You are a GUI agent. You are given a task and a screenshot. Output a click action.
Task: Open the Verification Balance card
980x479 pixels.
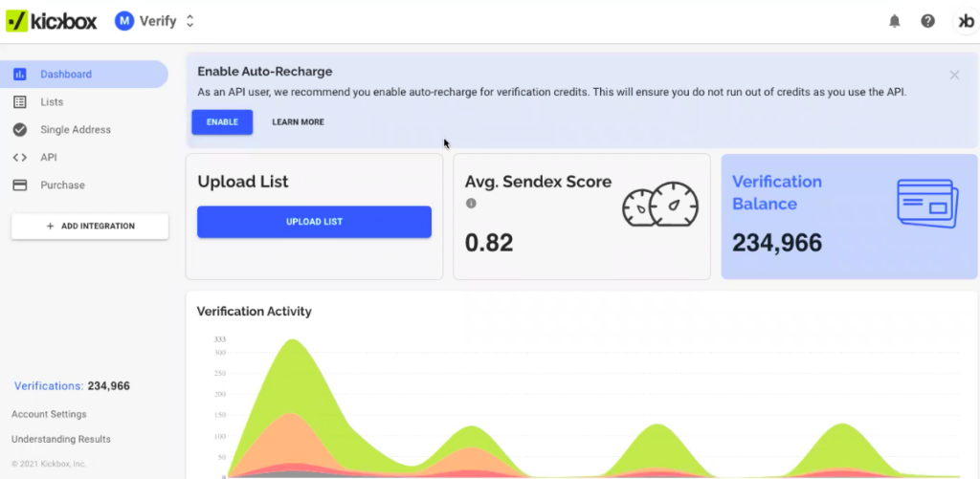click(x=849, y=216)
